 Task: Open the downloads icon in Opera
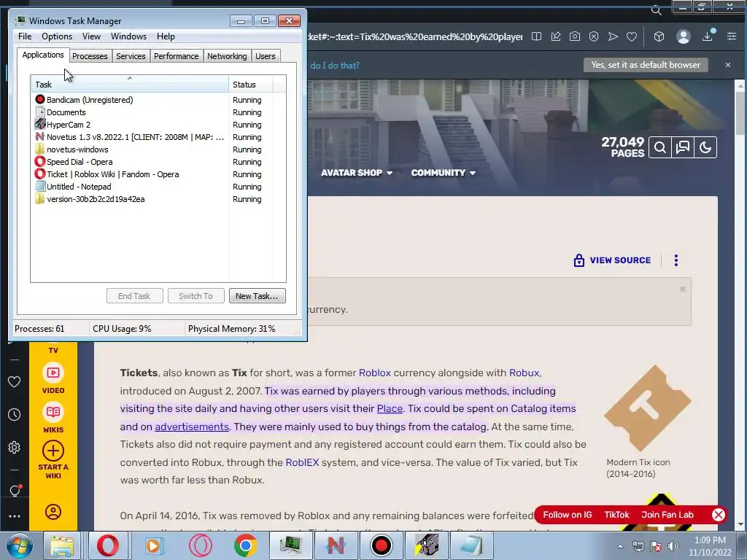coord(708,36)
